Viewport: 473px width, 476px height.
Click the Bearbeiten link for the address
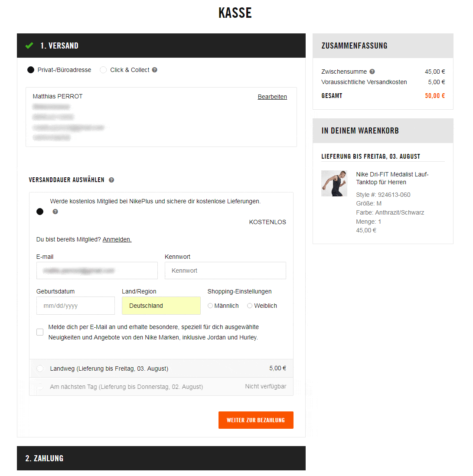tap(272, 97)
